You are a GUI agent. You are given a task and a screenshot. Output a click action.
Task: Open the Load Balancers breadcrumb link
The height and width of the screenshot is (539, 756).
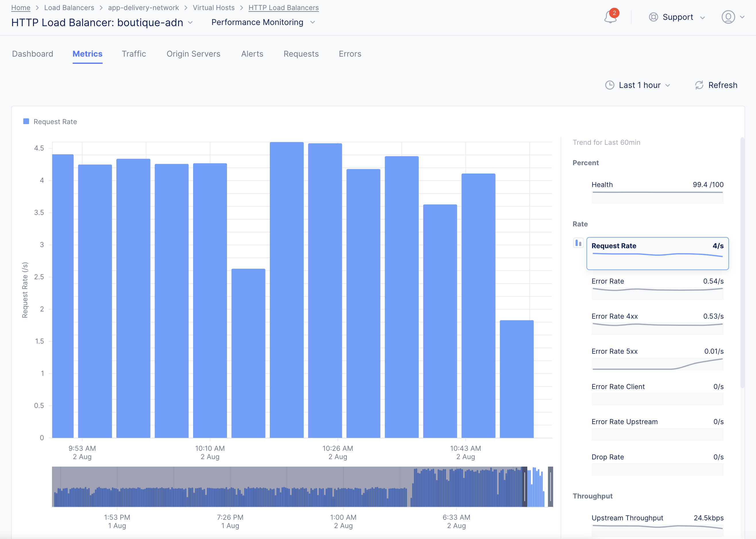69,7
